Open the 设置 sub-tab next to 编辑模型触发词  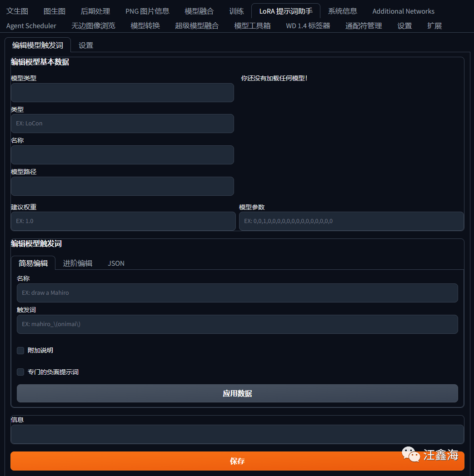pos(86,45)
